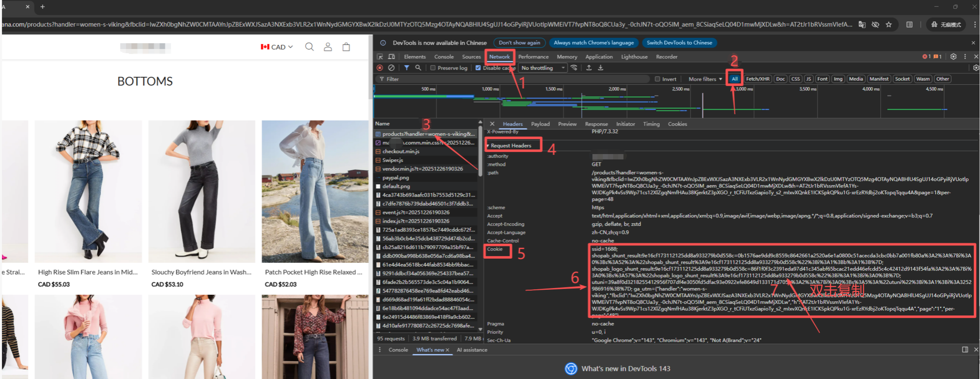
Task: Click the import HAR upload icon
Action: pyautogui.click(x=589, y=68)
